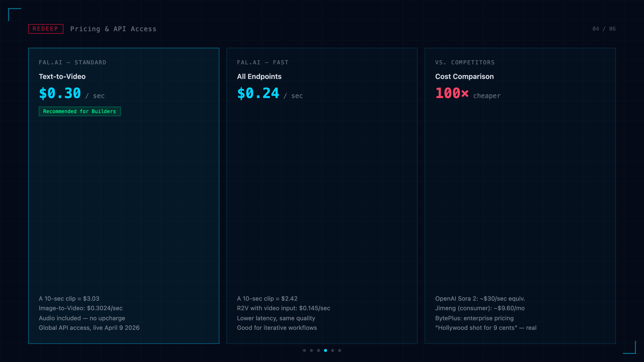Click the 'Hollywood shot for 9 cents' quote

[486, 328]
